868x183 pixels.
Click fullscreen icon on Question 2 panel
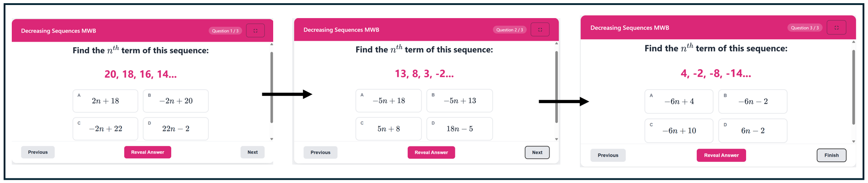coord(540,30)
